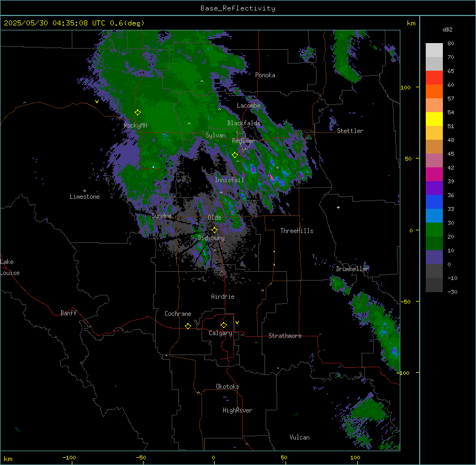476x465 pixels.
Task: Select the Airdrie label
Action: pyautogui.click(x=223, y=297)
